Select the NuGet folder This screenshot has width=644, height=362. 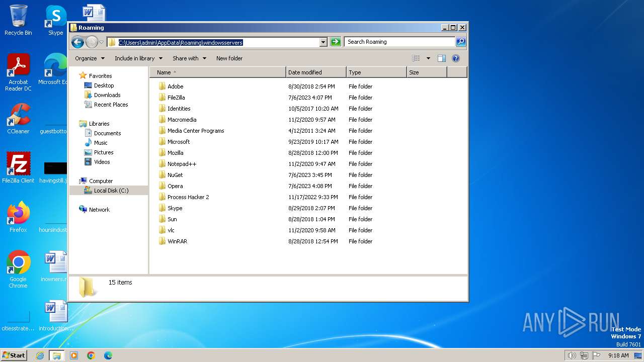pos(175,175)
